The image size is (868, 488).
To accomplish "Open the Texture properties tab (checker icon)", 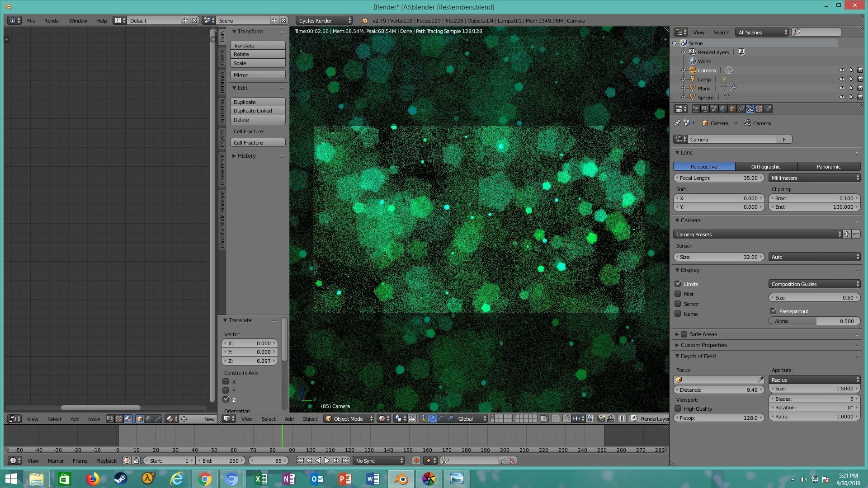I will pyautogui.click(x=759, y=109).
